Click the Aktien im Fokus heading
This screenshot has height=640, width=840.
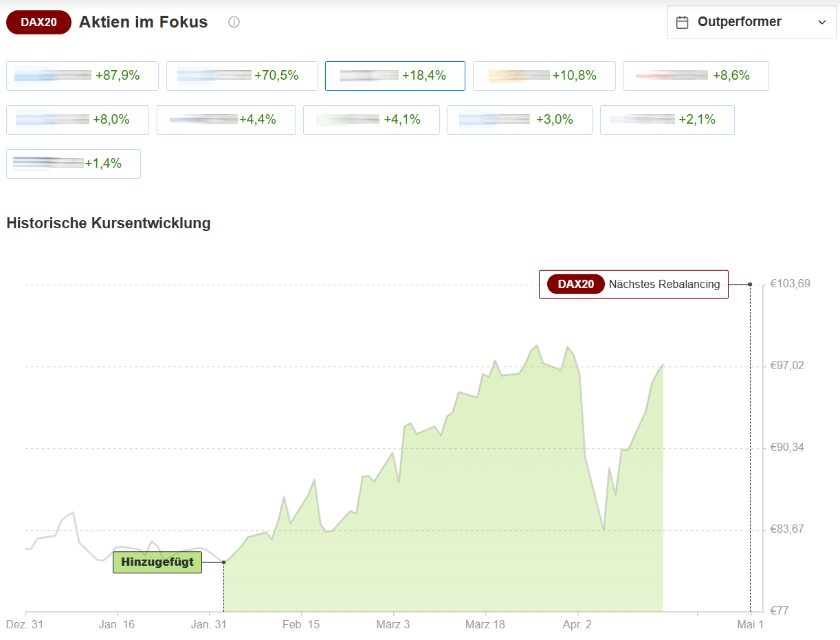(143, 22)
